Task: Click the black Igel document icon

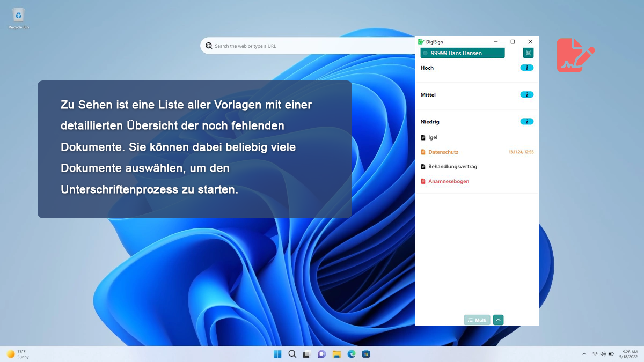Action: pos(423,137)
